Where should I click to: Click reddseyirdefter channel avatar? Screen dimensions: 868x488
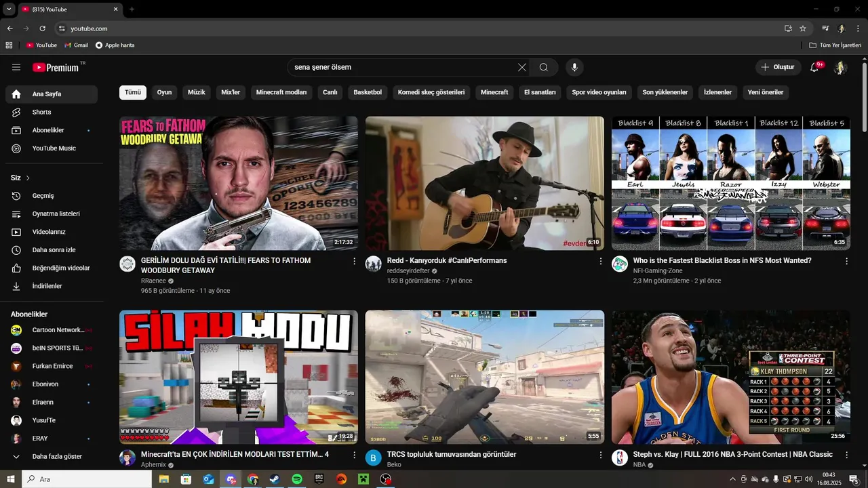[x=374, y=264]
